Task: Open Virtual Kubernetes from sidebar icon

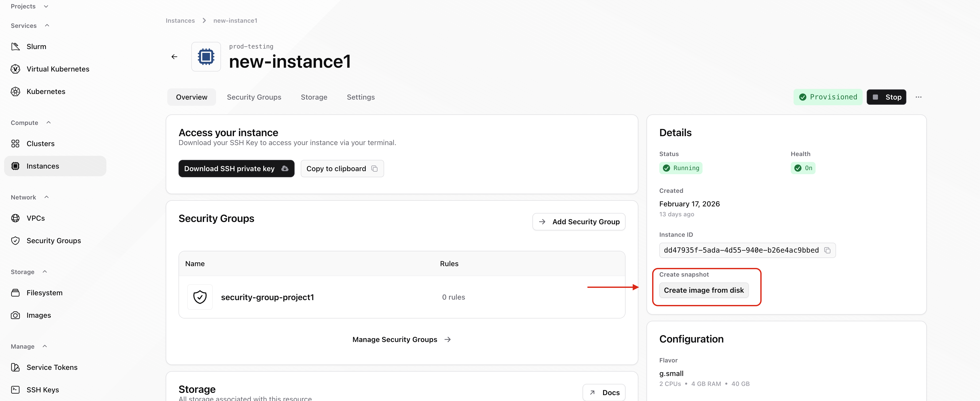Action: point(15,69)
